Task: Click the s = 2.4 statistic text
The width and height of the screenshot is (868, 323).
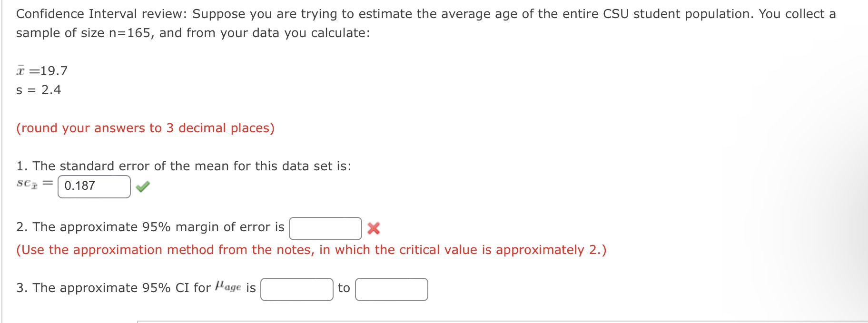Action: click(39, 90)
